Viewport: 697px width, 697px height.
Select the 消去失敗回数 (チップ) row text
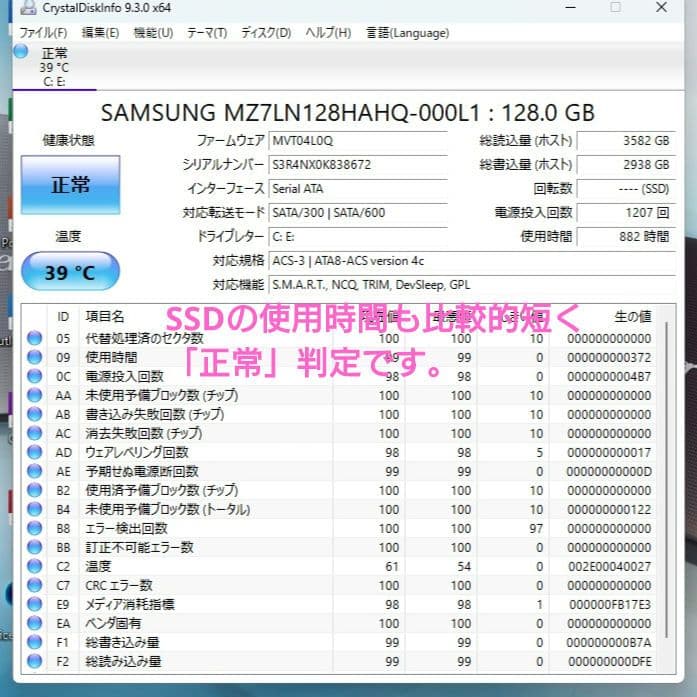point(144,433)
